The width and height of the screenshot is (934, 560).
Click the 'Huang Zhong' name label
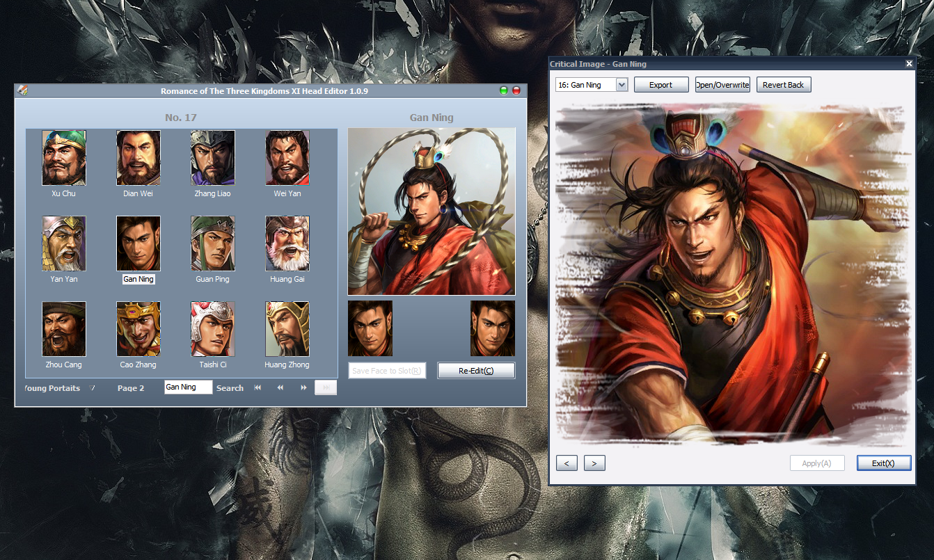click(x=287, y=365)
